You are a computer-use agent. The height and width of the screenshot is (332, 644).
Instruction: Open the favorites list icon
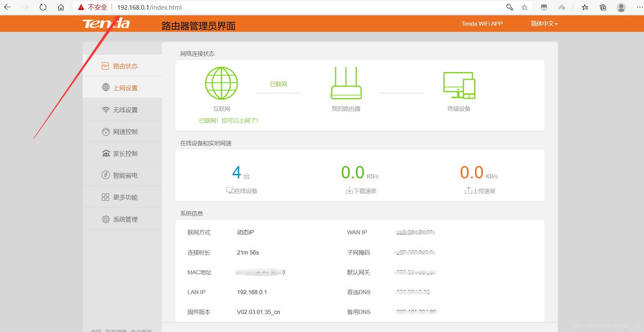[585, 7]
